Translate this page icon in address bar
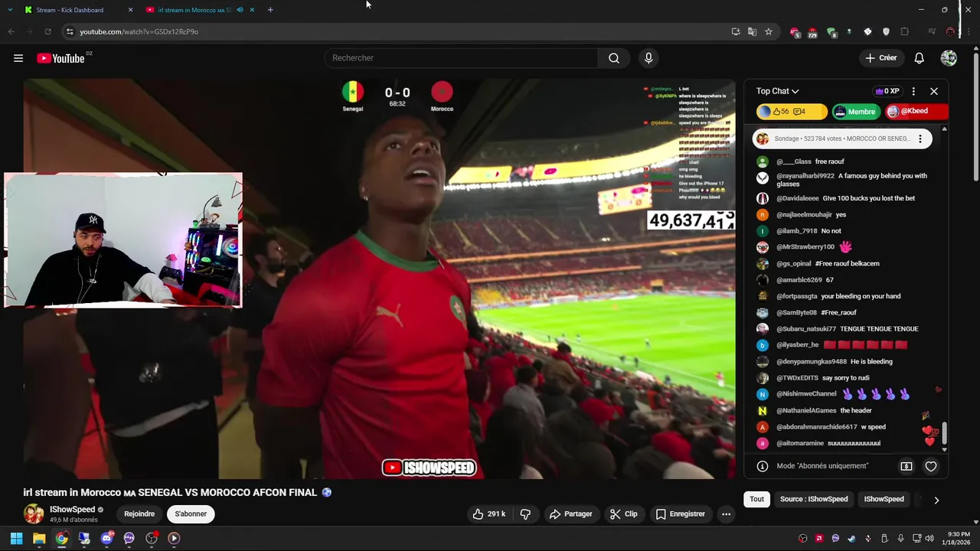The height and width of the screenshot is (551, 980). 752,31
